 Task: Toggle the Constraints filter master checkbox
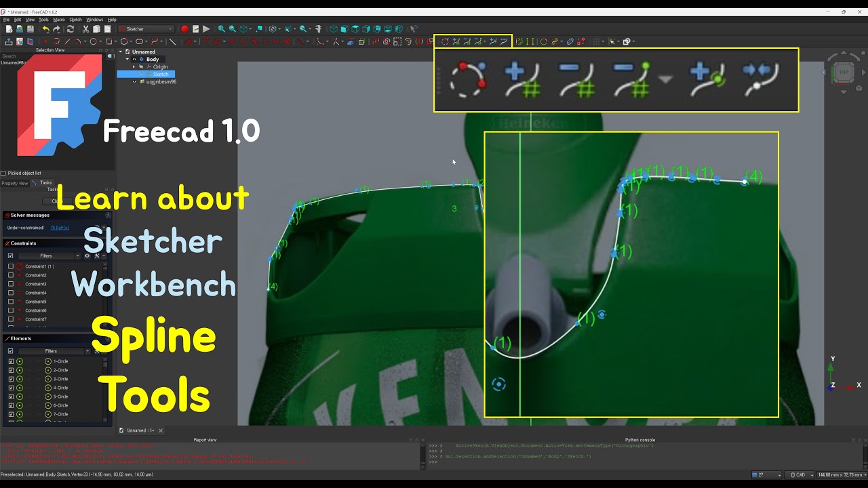pos(10,256)
